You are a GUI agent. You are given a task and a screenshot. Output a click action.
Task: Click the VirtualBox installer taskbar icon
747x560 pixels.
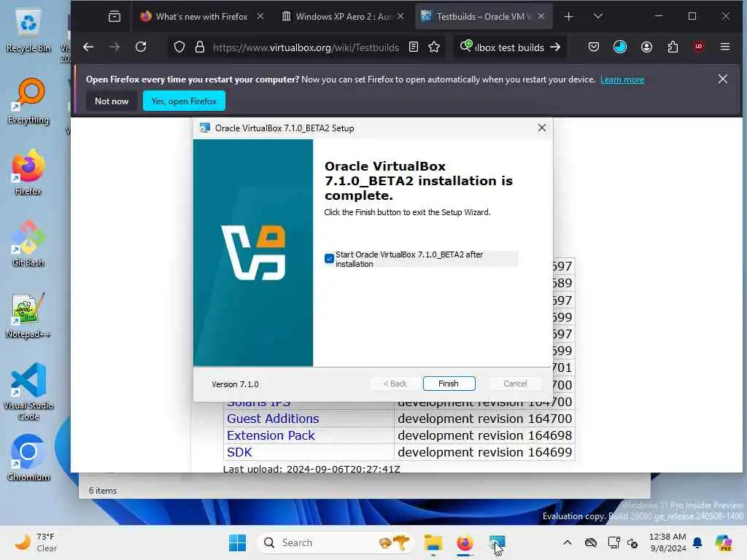click(x=496, y=542)
